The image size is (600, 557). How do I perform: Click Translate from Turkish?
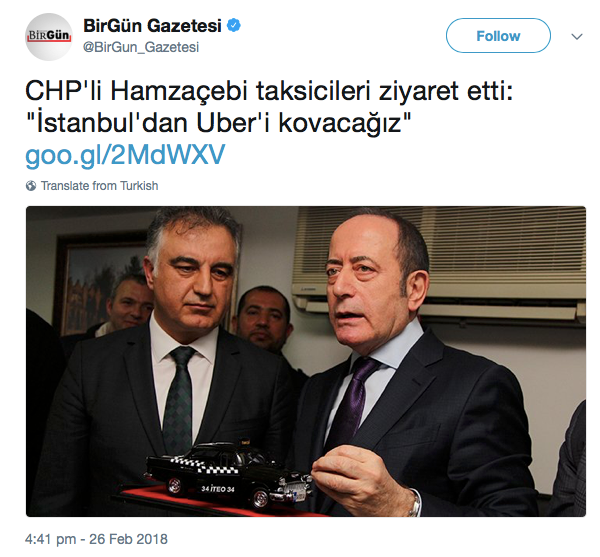99,186
